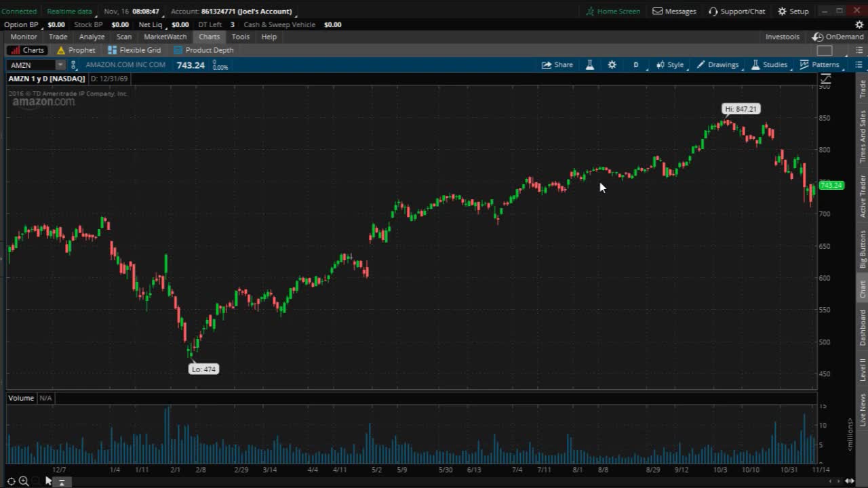Click the flask icon next to Share

pyautogui.click(x=590, y=65)
